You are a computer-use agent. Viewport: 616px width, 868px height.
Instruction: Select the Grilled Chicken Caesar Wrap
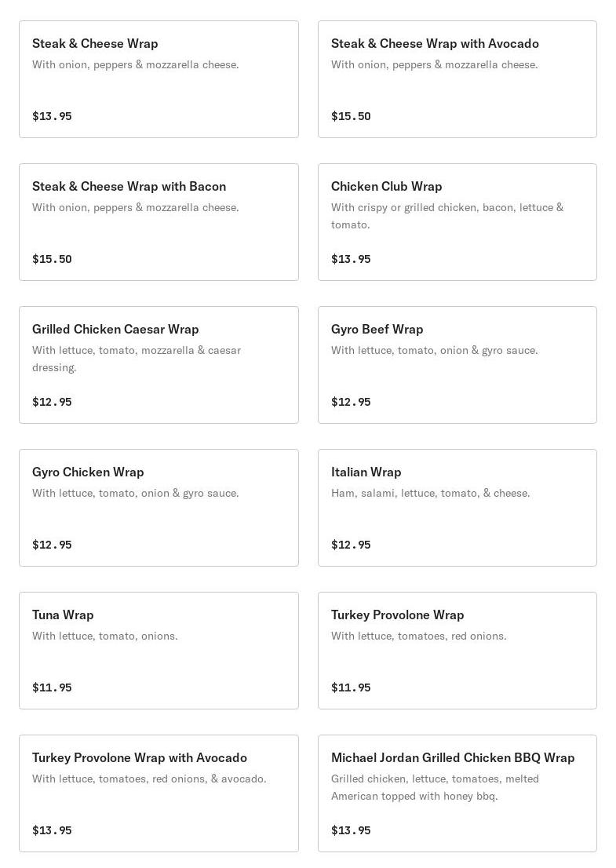(159, 365)
